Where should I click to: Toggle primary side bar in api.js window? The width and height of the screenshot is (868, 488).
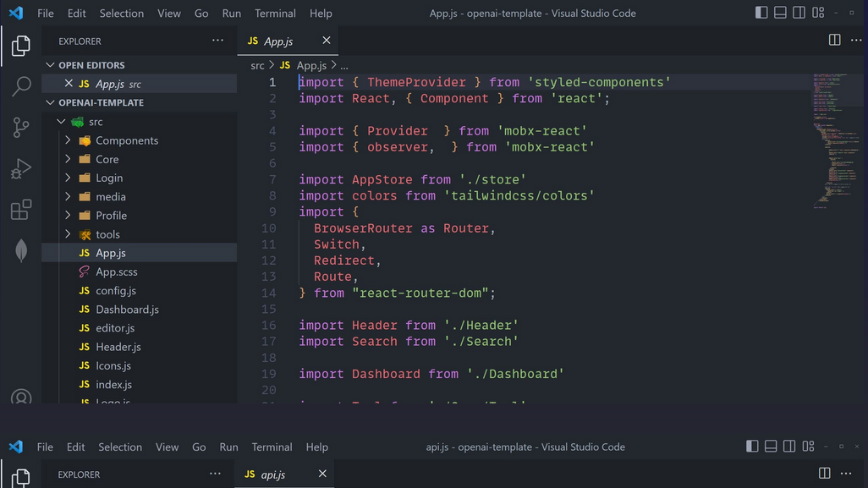pos(752,446)
